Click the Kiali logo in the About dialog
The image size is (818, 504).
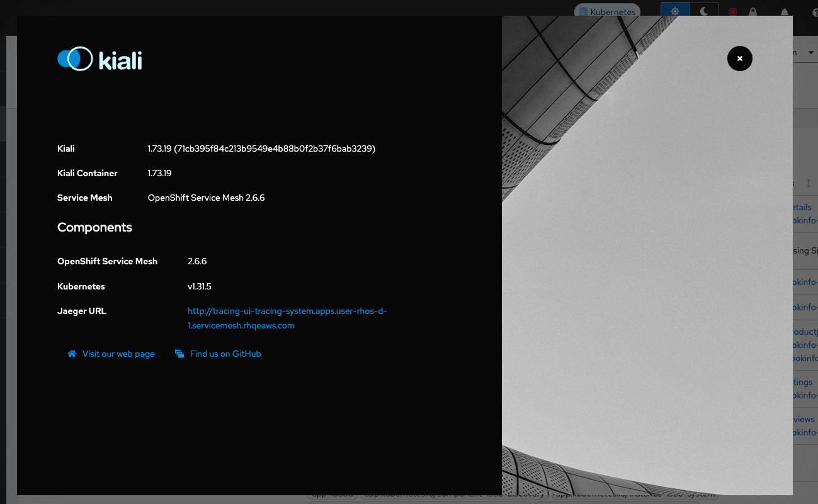click(99, 59)
